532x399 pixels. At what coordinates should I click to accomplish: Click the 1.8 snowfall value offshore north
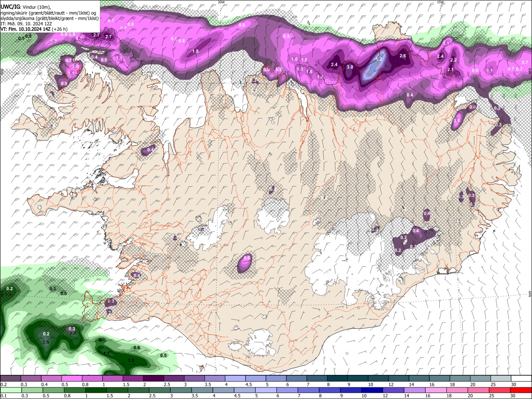195,52
